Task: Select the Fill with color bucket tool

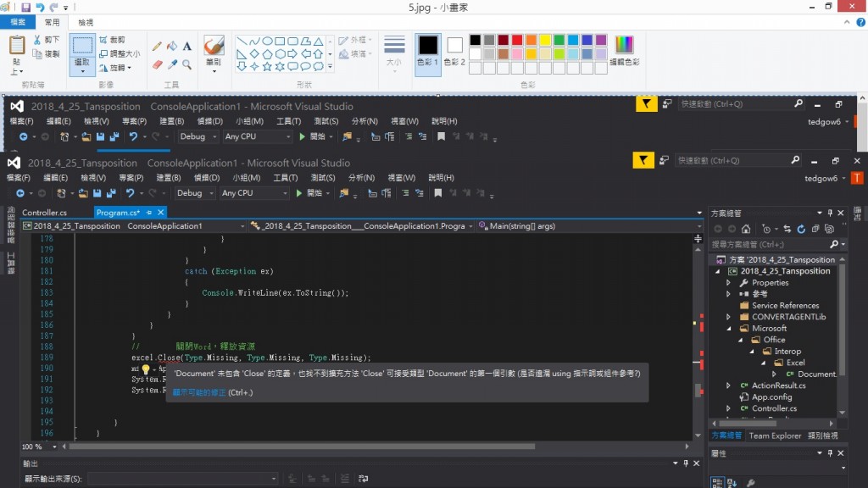Action: (172, 46)
